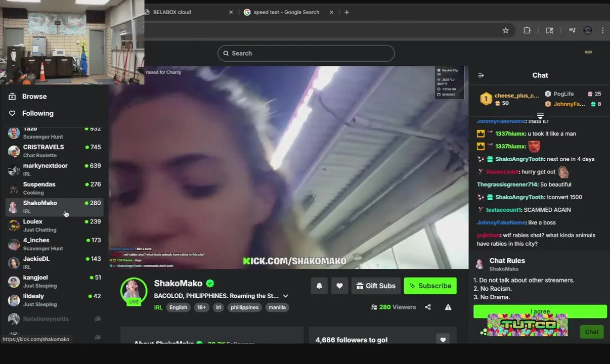610x364 pixels.
Task: Close the BELABOX cloud tab
Action: 231,12
